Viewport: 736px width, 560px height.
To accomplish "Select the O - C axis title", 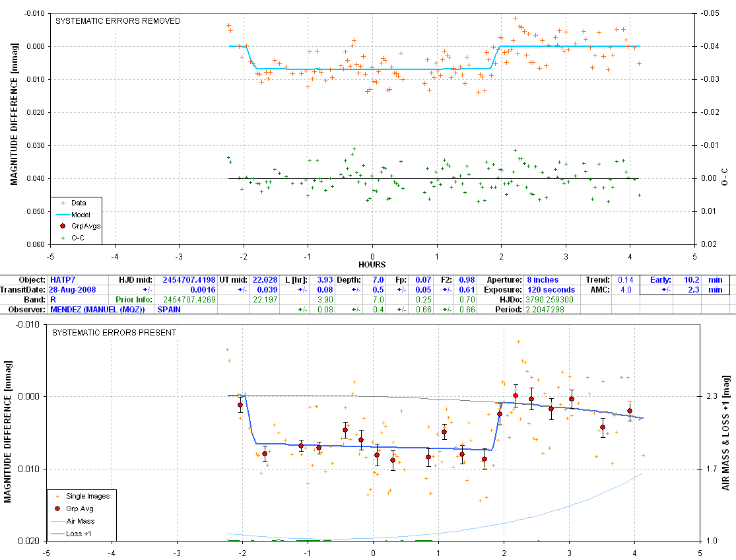I will coord(725,176).
